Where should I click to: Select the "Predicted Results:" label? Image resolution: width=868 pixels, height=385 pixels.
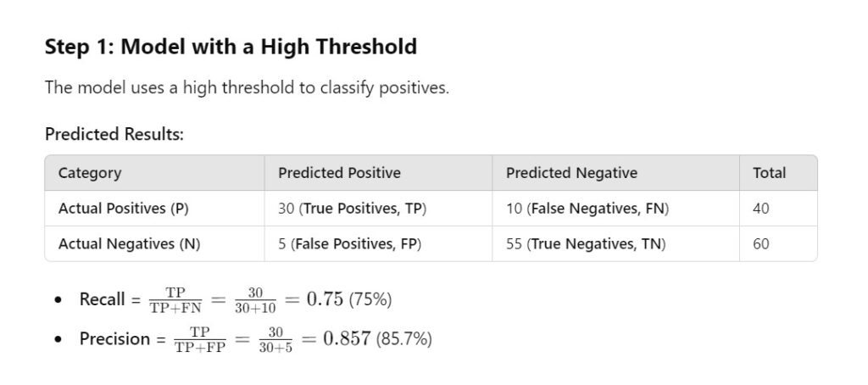114,134
